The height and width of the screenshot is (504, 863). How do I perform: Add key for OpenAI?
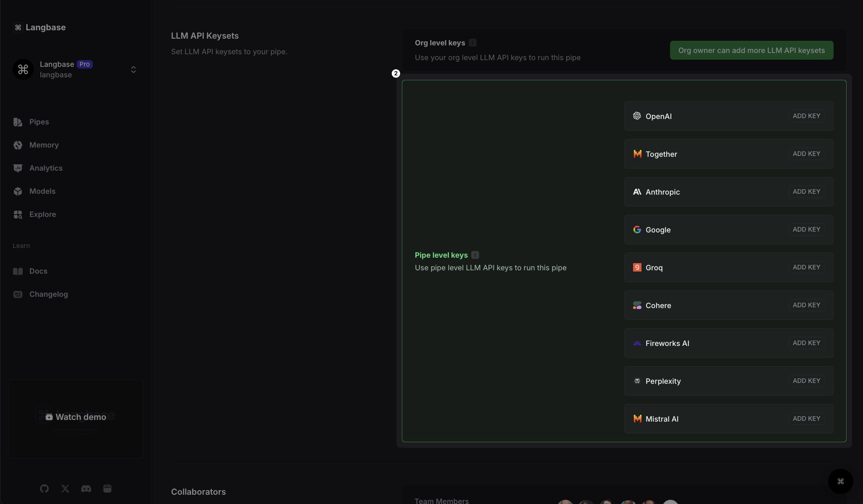point(806,116)
